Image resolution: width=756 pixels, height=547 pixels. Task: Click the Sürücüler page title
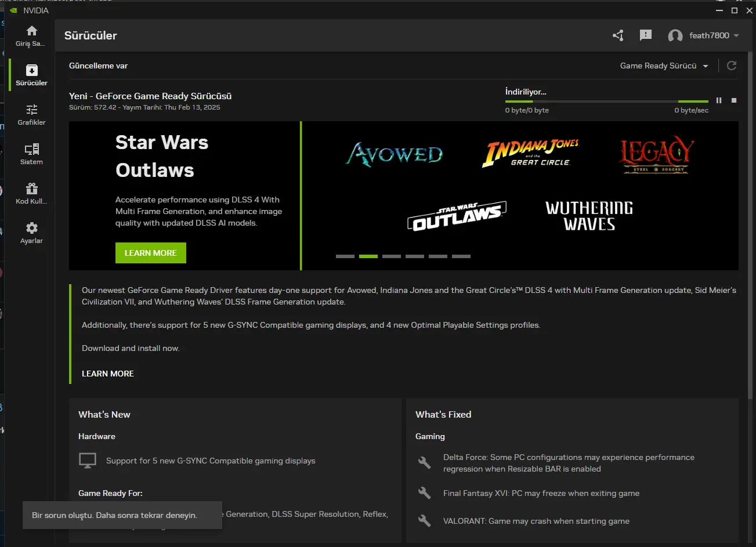[91, 35]
